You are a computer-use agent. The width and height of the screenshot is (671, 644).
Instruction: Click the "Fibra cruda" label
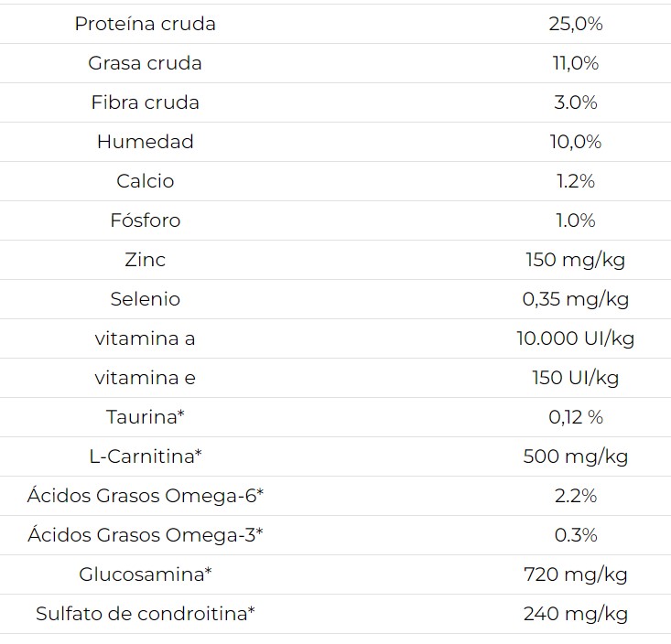click(x=145, y=102)
